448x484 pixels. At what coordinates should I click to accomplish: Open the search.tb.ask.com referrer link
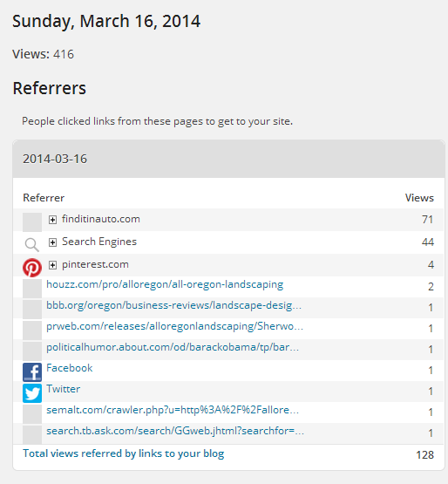pyautogui.click(x=175, y=431)
